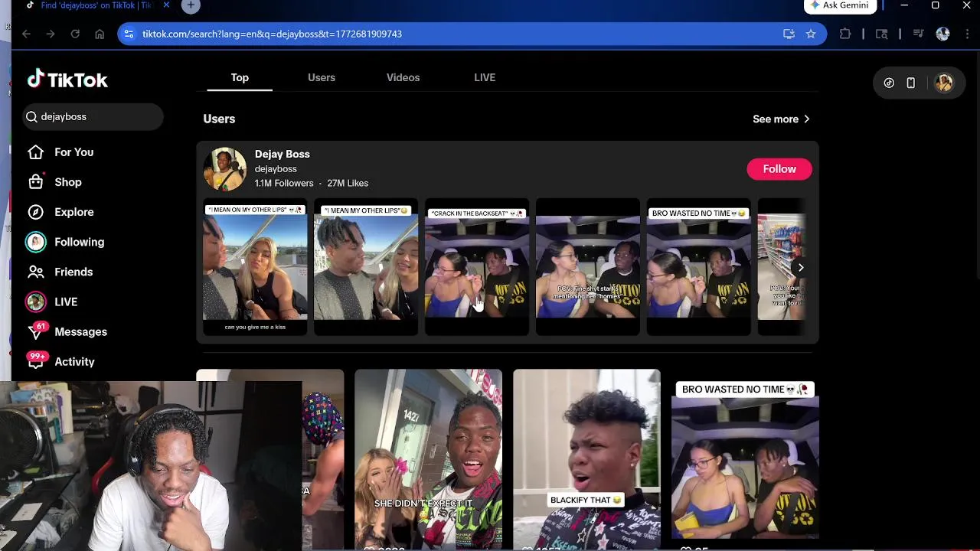Bookmark this page with the star icon

tap(811, 34)
